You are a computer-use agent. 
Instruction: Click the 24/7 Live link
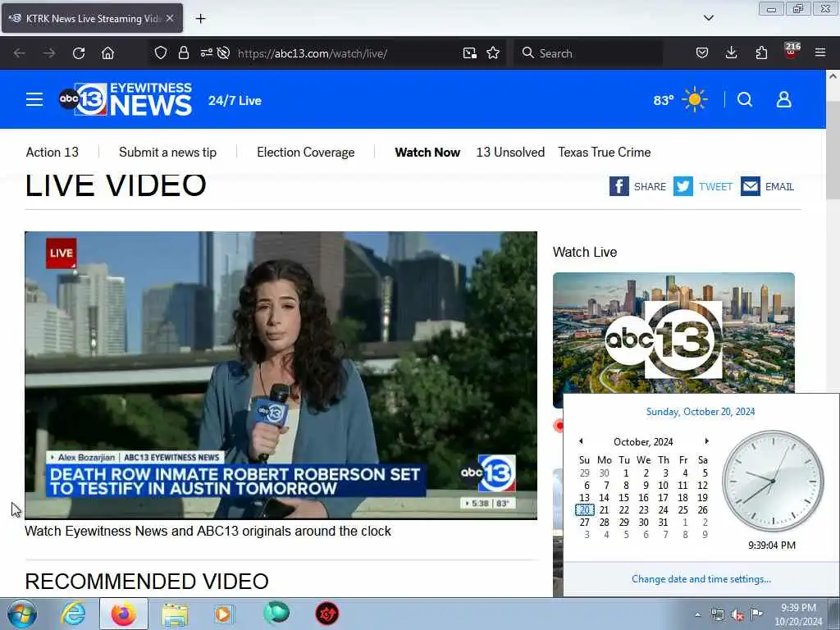coord(235,100)
